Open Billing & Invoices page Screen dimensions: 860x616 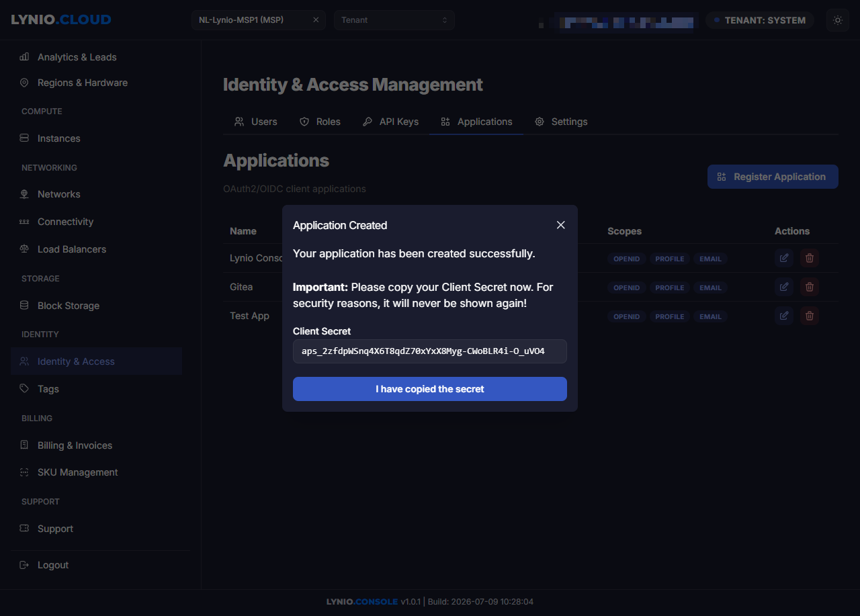point(97,445)
